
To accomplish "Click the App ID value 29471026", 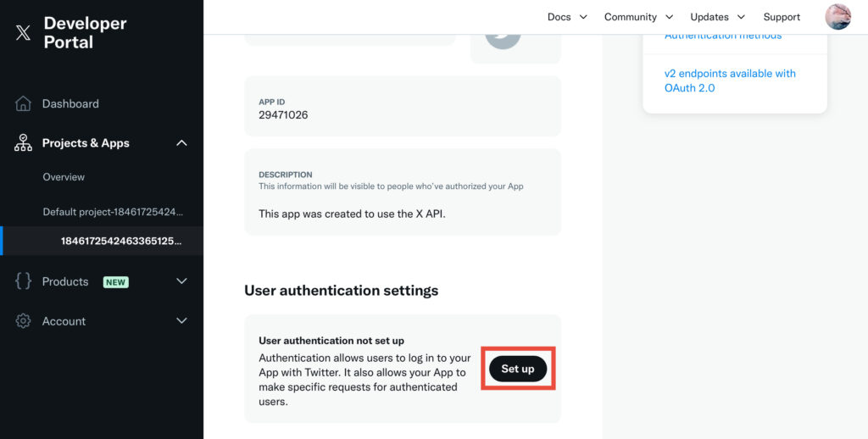I will coord(283,115).
